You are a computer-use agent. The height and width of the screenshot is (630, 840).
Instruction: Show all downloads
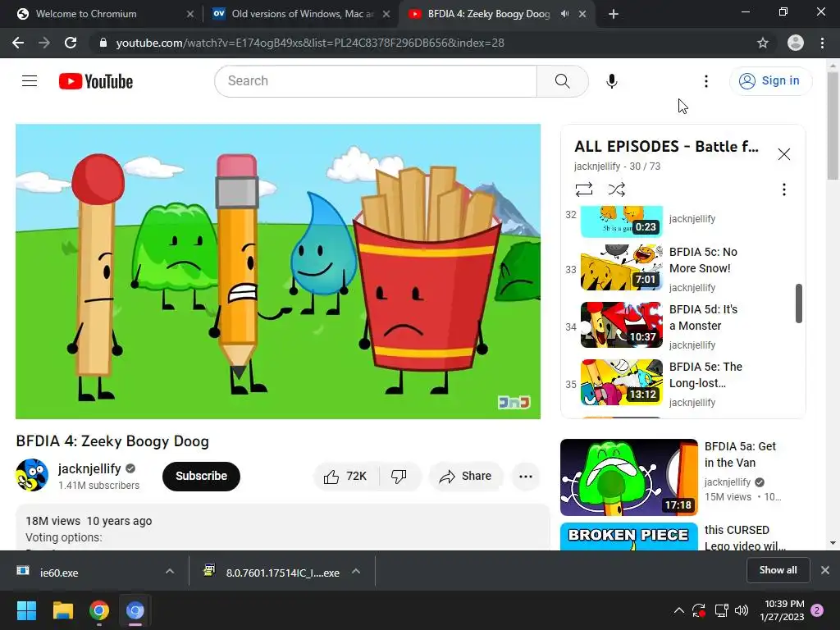(778, 570)
